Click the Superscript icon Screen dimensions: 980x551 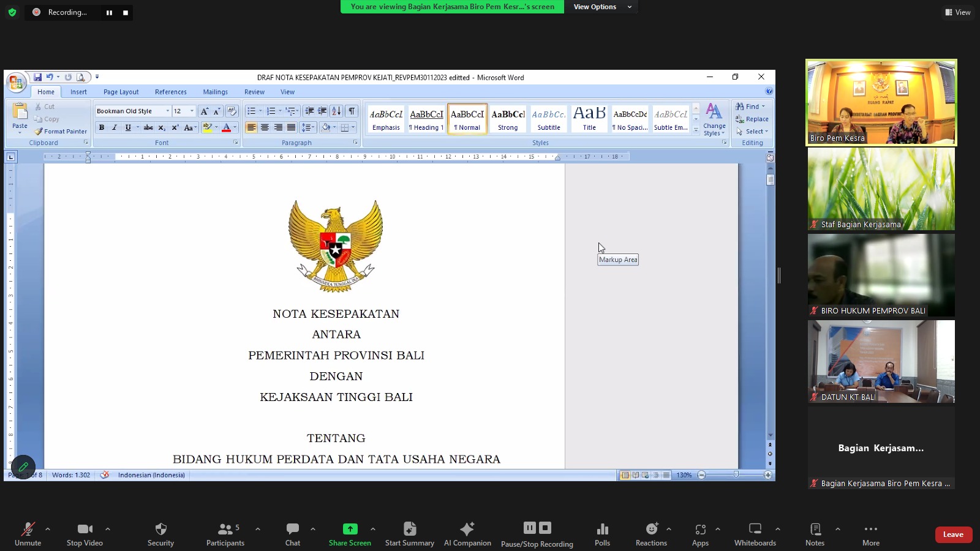coord(175,127)
